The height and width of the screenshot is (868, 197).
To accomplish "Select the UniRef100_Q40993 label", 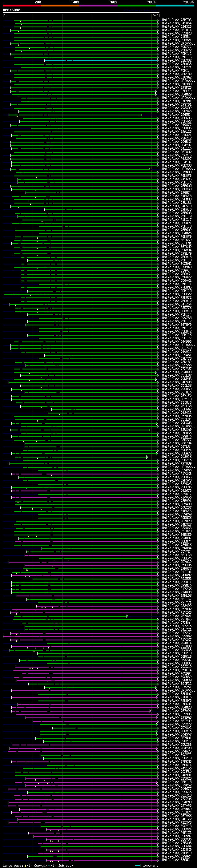I will [x=177, y=342].
